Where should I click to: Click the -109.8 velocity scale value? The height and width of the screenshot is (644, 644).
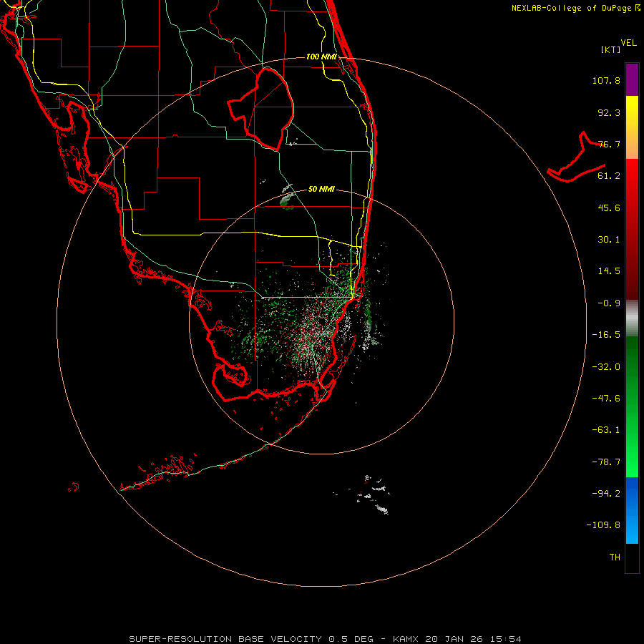click(x=604, y=525)
